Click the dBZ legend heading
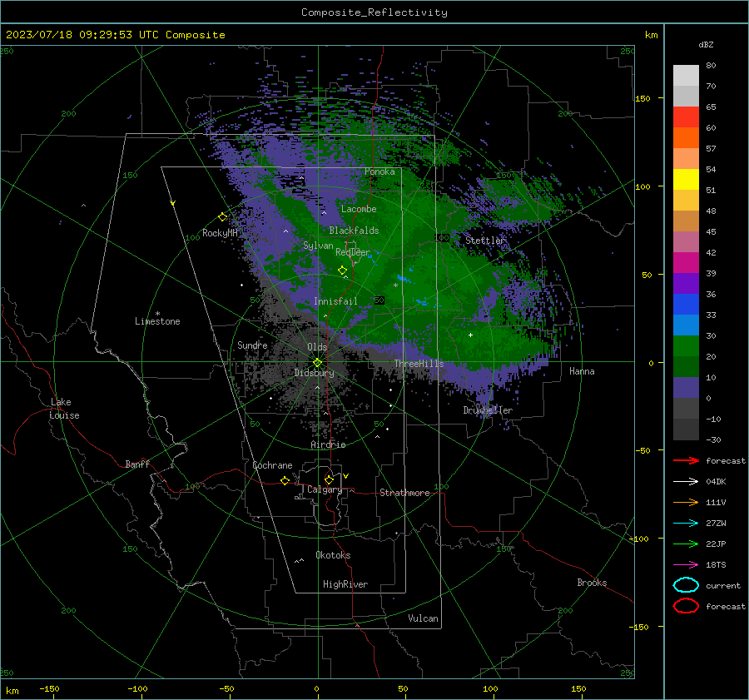 click(x=706, y=44)
